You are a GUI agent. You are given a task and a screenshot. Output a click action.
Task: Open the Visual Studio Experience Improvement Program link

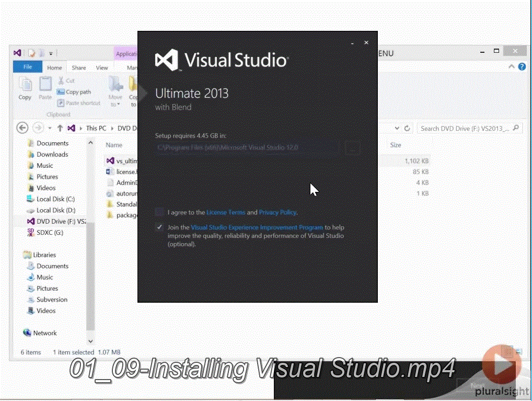[257, 227]
